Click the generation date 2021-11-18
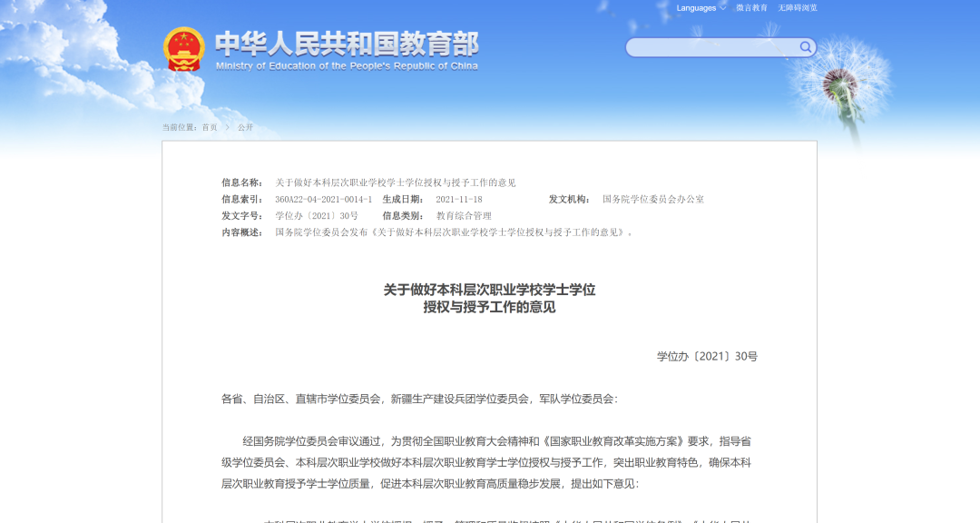 [x=459, y=199]
